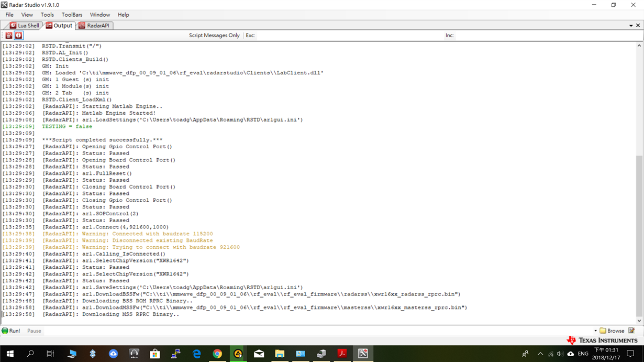Open the Mail app from the taskbar
Screen dimensions: 644x362
pyautogui.click(x=259, y=354)
